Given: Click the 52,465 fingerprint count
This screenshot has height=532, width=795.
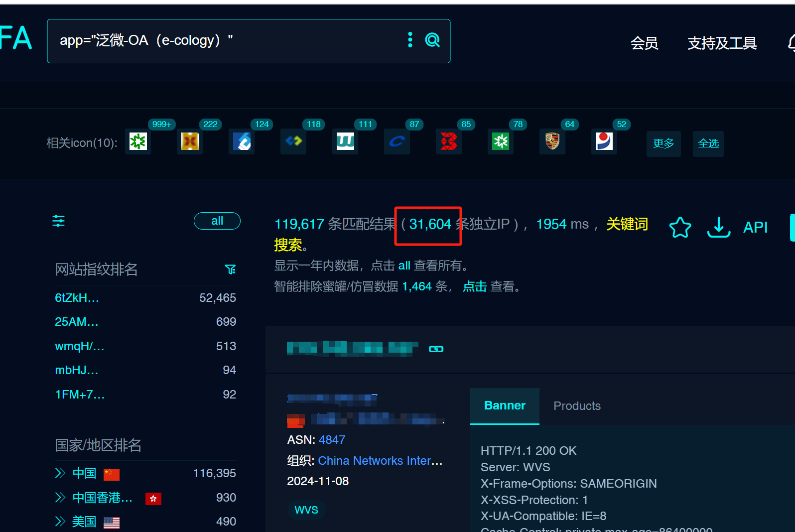Looking at the screenshot, I should coord(218,298).
